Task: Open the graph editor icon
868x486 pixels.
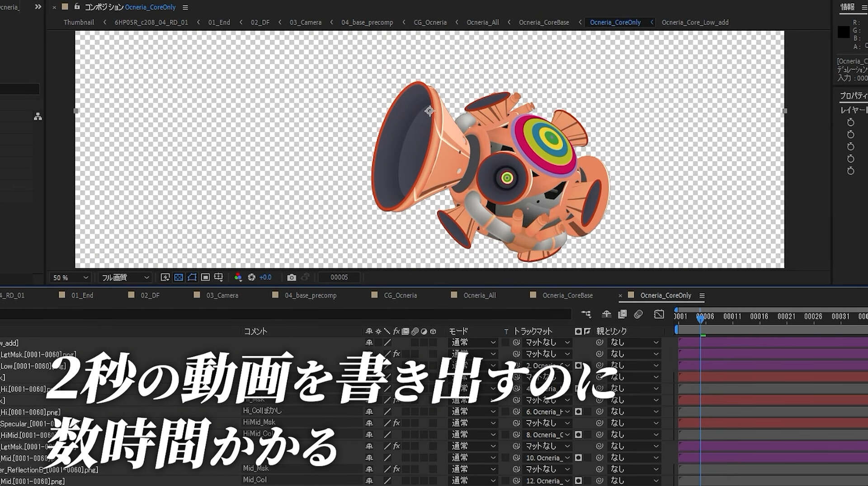Action: pos(659,314)
